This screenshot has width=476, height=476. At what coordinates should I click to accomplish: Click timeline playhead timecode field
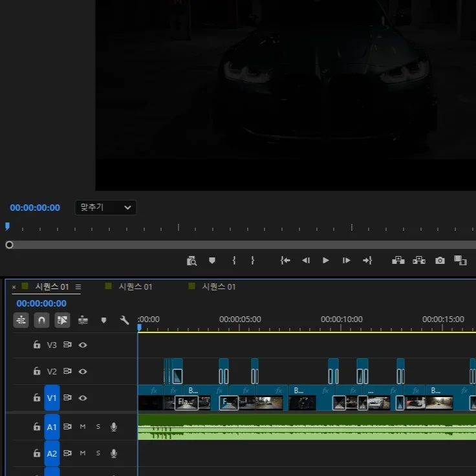[x=41, y=303]
